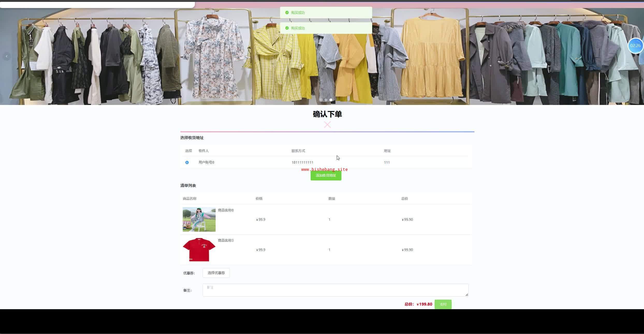
Task: Click the pink X decoration under 确认下单
Action: [x=327, y=125]
